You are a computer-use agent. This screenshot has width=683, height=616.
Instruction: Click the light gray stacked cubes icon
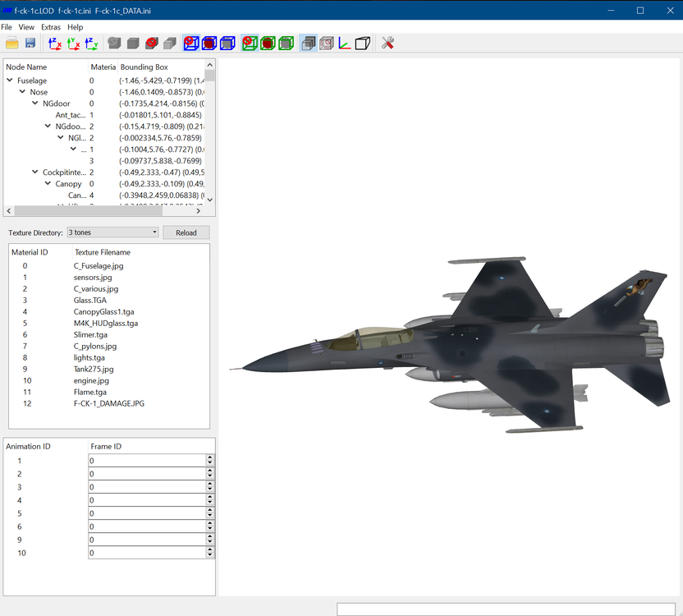[170, 44]
